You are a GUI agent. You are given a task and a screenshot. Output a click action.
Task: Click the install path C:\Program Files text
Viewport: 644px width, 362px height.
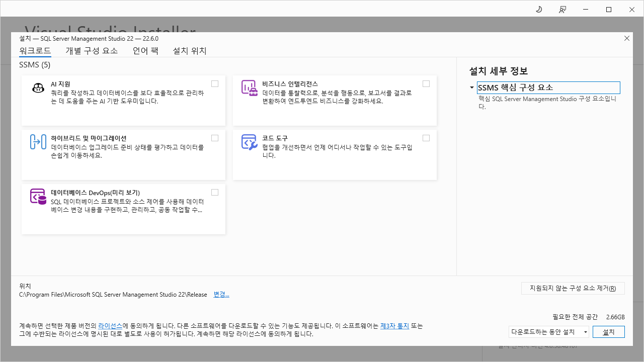tap(113, 295)
